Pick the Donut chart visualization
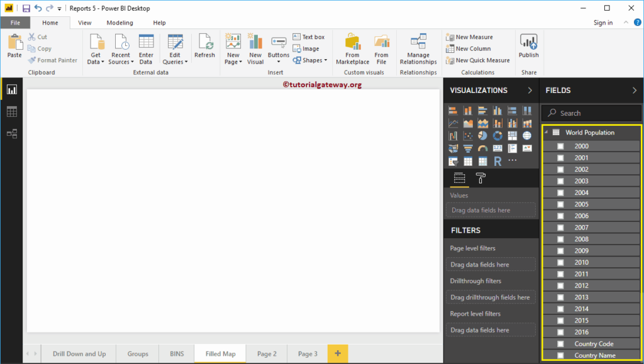Viewport: 644px width, 364px height. (x=497, y=136)
